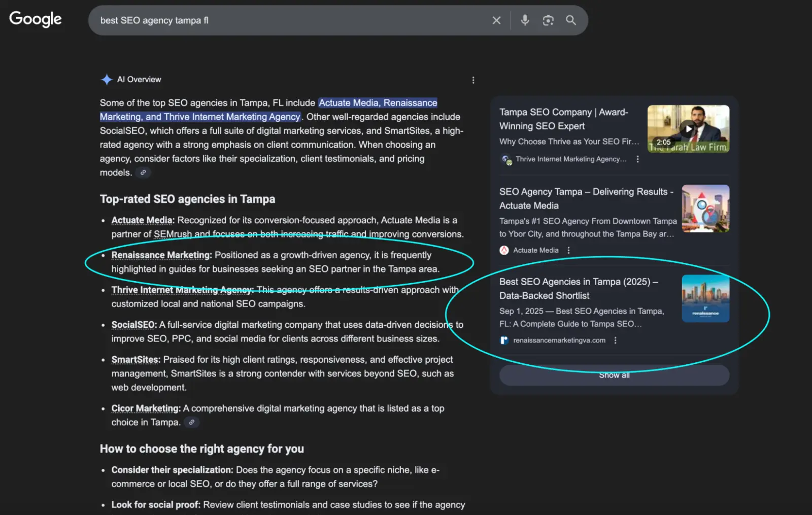Click the AI Overview sparkle icon
Viewport: 812px width, 515px height.
coord(107,79)
